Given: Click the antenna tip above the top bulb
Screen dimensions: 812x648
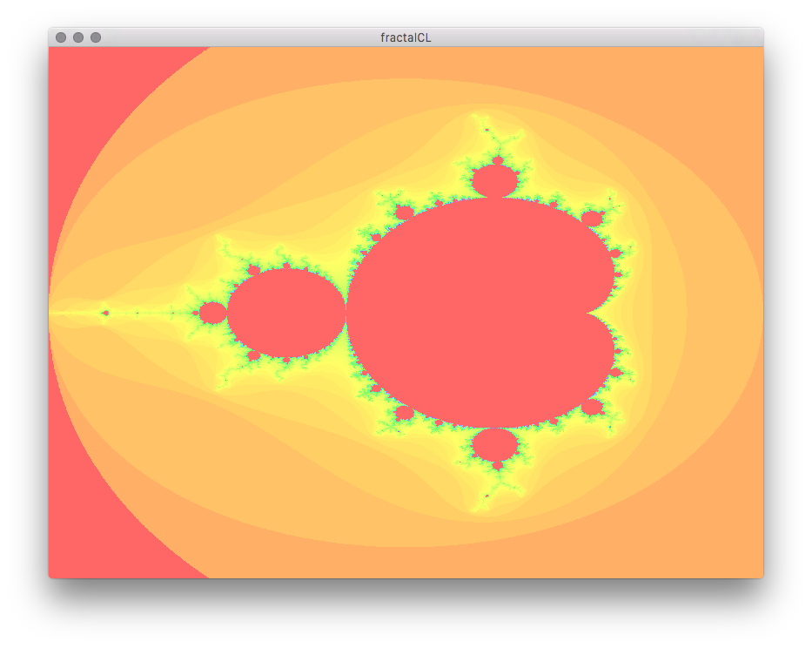Looking at the screenshot, I should (487, 130).
